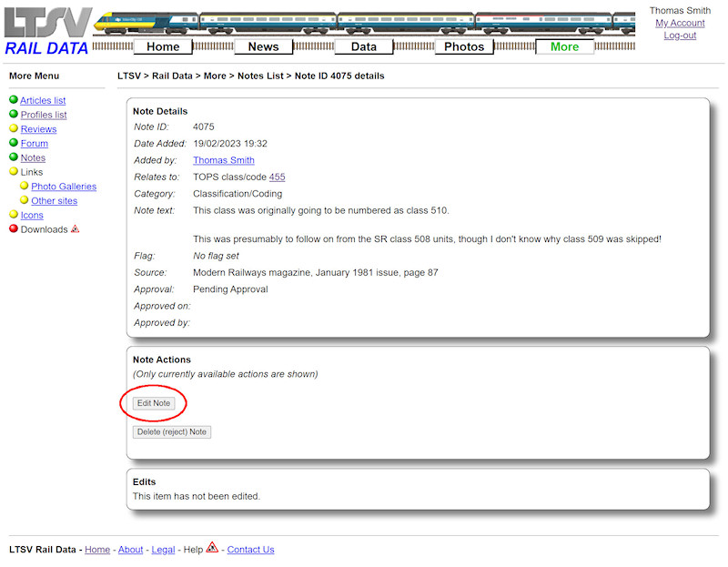The height and width of the screenshot is (567, 728).
Task: Open the Photo Galleries link
Action: [64, 186]
